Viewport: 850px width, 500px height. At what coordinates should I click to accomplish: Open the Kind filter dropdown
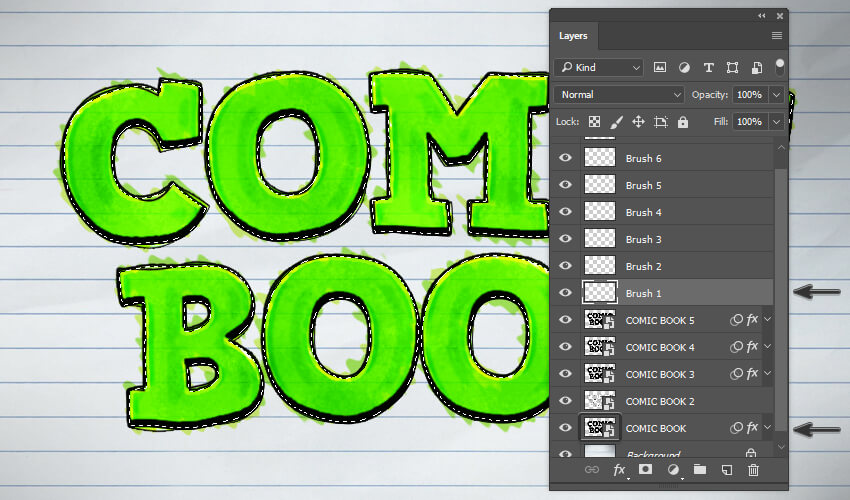[599, 67]
